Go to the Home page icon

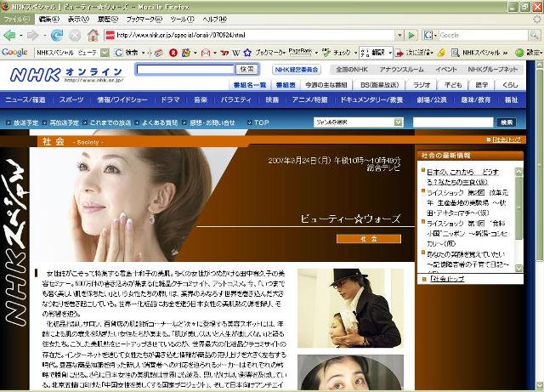[x=93, y=35]
